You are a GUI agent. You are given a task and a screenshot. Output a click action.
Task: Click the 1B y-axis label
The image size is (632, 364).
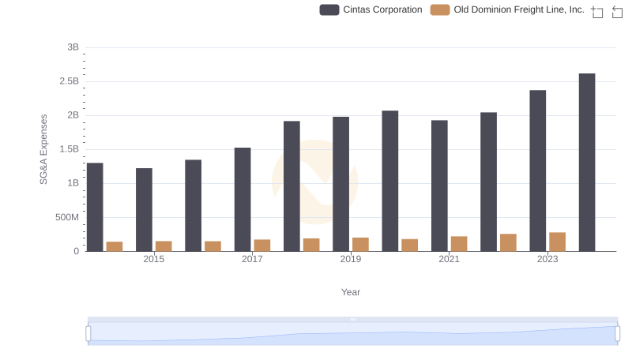point(73,183)
